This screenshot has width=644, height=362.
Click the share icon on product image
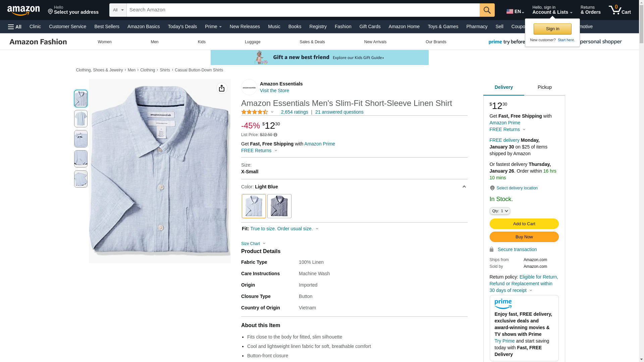(x=222, y=88)
